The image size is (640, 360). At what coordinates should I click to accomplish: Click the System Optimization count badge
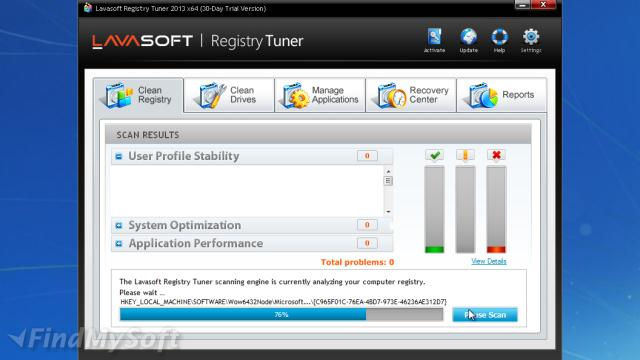(367, 225)
